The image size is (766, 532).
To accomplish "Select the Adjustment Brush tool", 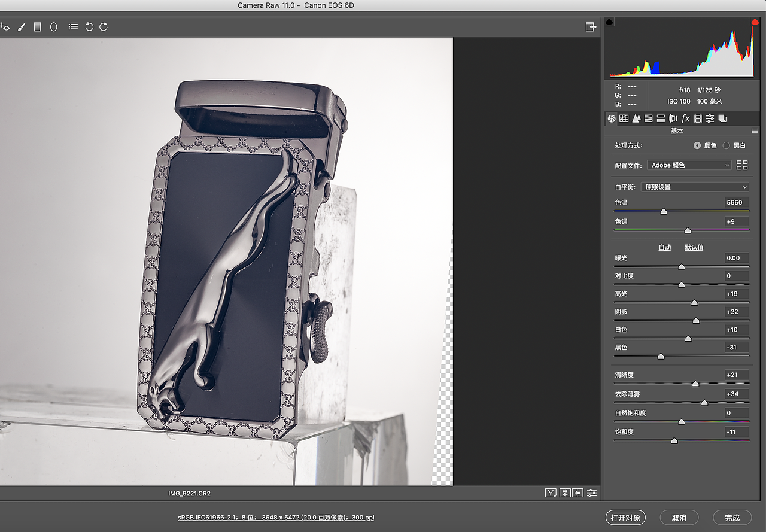I will point(22,27).
